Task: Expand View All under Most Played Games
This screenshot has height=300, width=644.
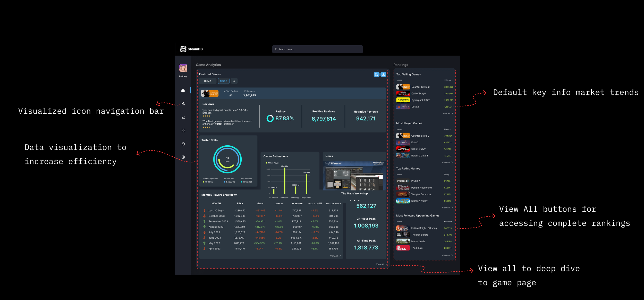Action: [447, 162]
